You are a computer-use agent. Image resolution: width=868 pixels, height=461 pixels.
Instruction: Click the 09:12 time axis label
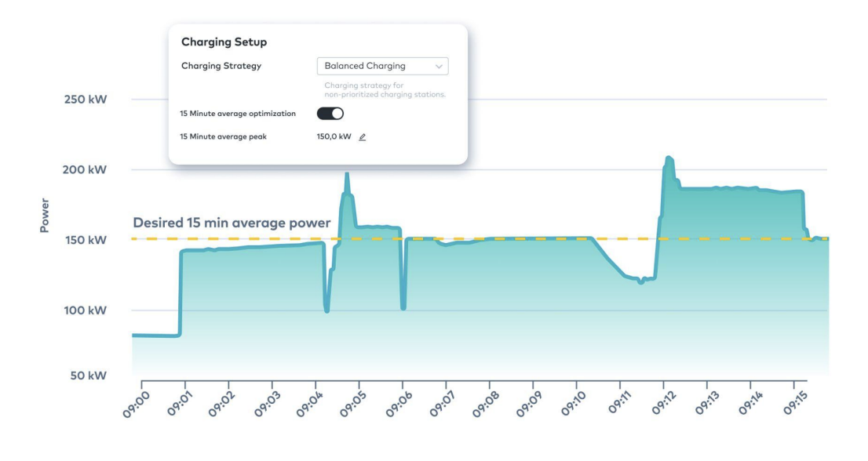pyautogui.click(x=658, y=404)
